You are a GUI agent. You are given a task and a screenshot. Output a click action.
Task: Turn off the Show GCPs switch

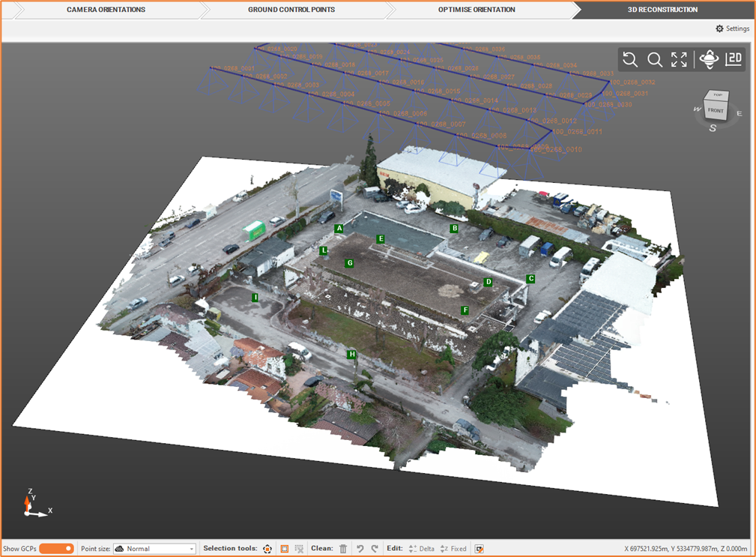pyautogui.click(x=57, y=549)
